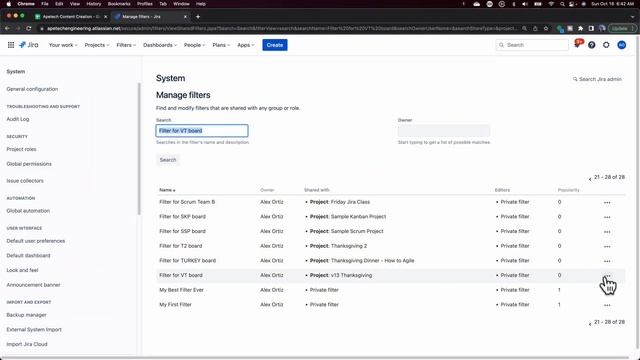Viewport: 640px width, 360px height.
Task: Open Chrome's Window menu
Action: point(181,4)
